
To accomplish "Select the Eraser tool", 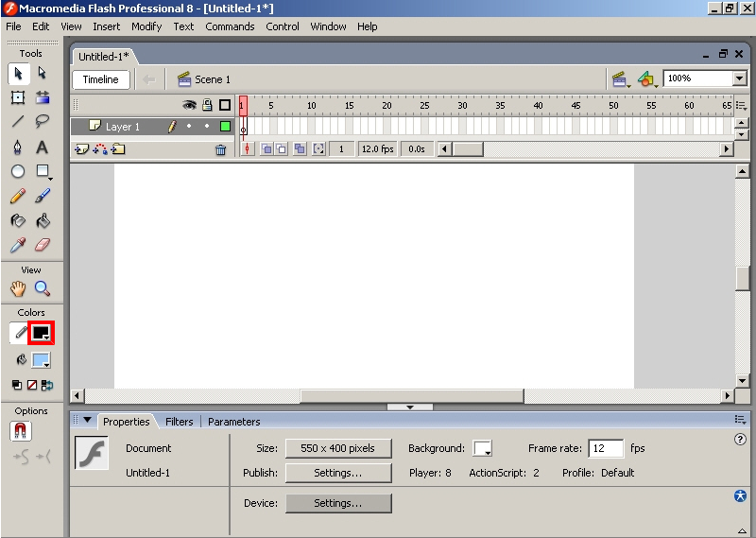I will 43,245.
